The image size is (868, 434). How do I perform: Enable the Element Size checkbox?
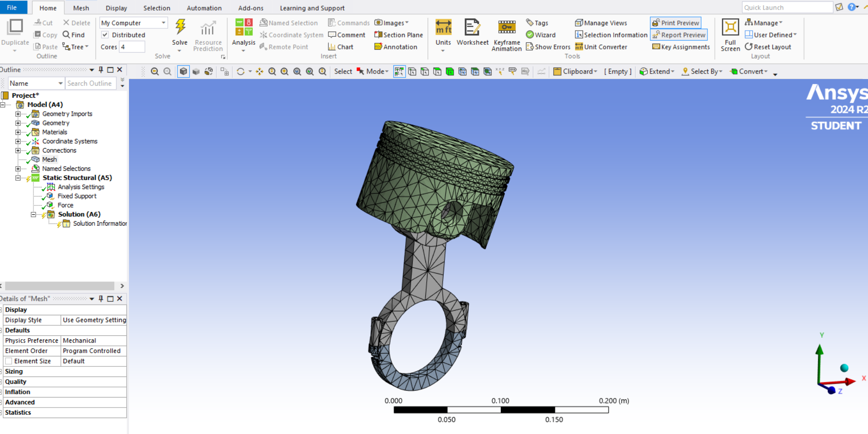click(9, 361)
